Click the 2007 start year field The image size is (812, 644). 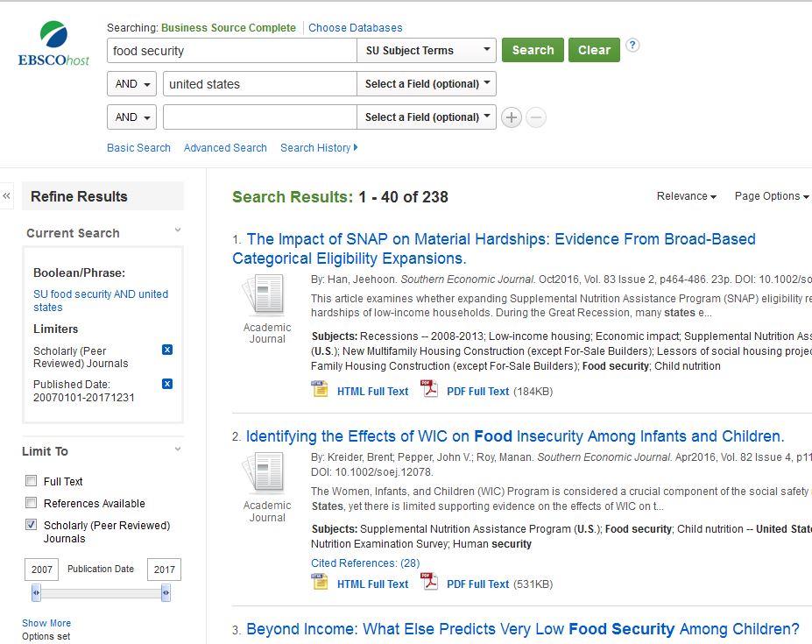click(41, 570)
